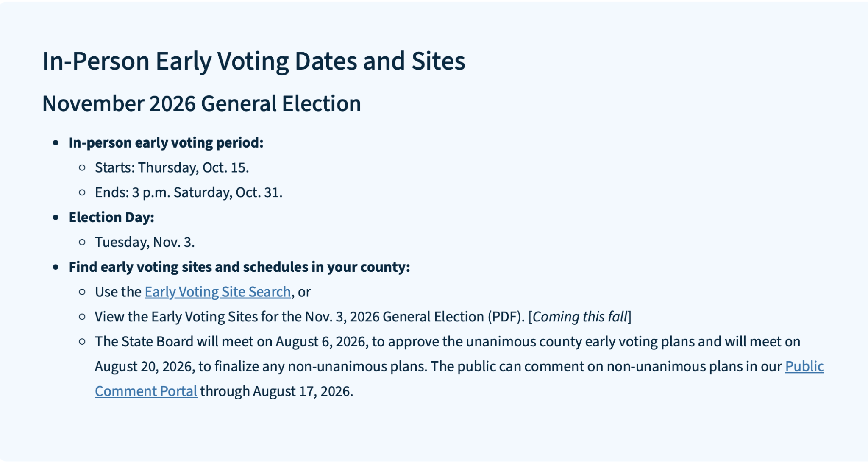
Task: Click the hollow bullet beside "Starts: Thursday"
Action: (82, 168)
